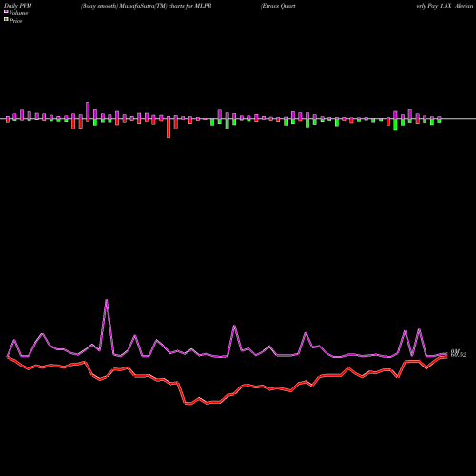Viewport: 476px width, 476px height.
Task: Click the Volume legend color swatch
Action: (x=6, y=11)
